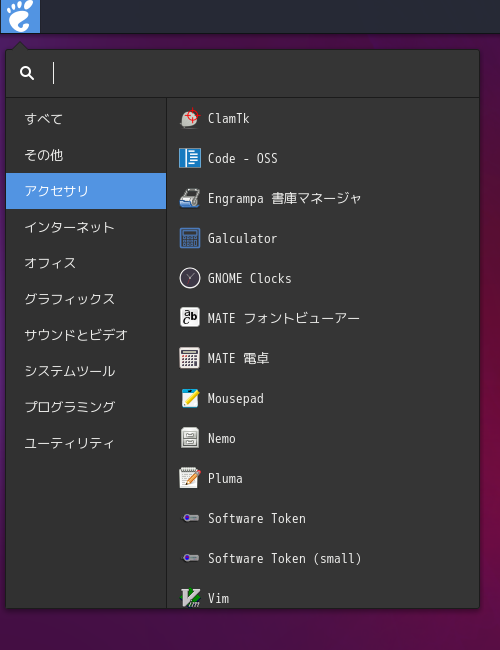Click the Software Token icon
Screen dimensions: 500x650
tap(190, 518)
